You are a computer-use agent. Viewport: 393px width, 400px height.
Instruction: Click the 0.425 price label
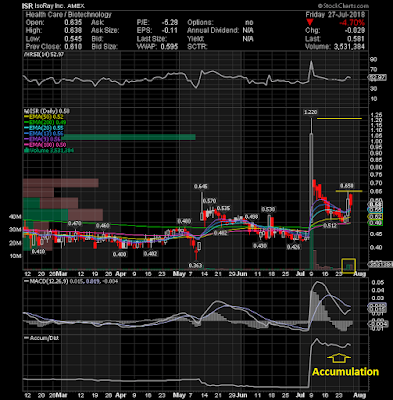pyautogui.click(x=294, y=247)
